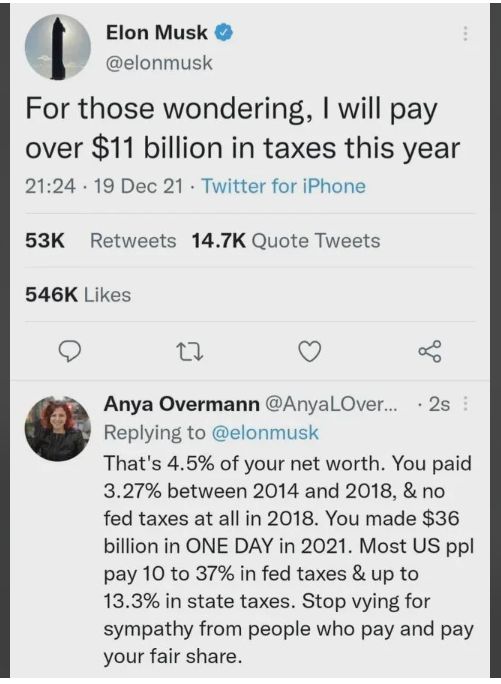View the 14.7K Quote Tweets
This screenshot has width=501, height=684.
286,240
